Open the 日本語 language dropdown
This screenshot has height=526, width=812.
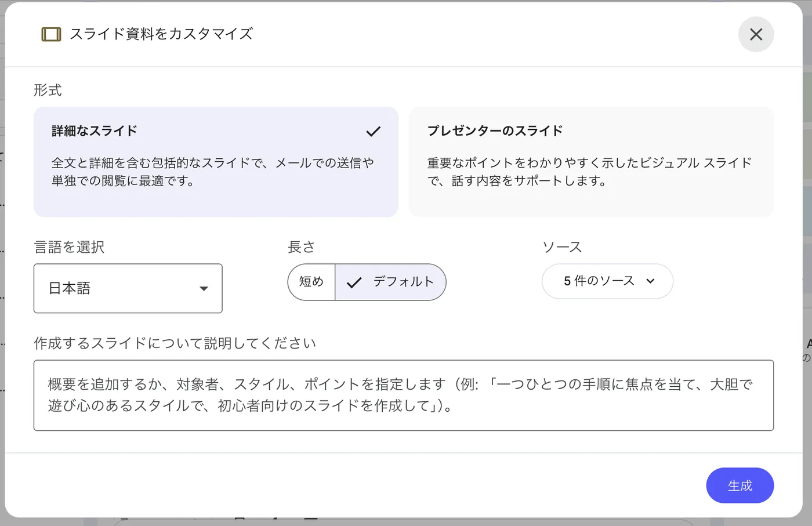[128, 288]
